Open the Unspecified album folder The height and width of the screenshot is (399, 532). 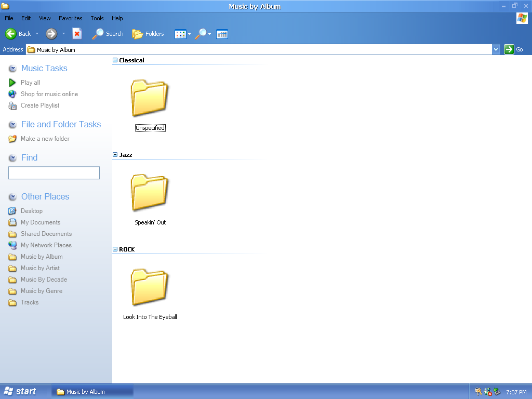point(150,99)
